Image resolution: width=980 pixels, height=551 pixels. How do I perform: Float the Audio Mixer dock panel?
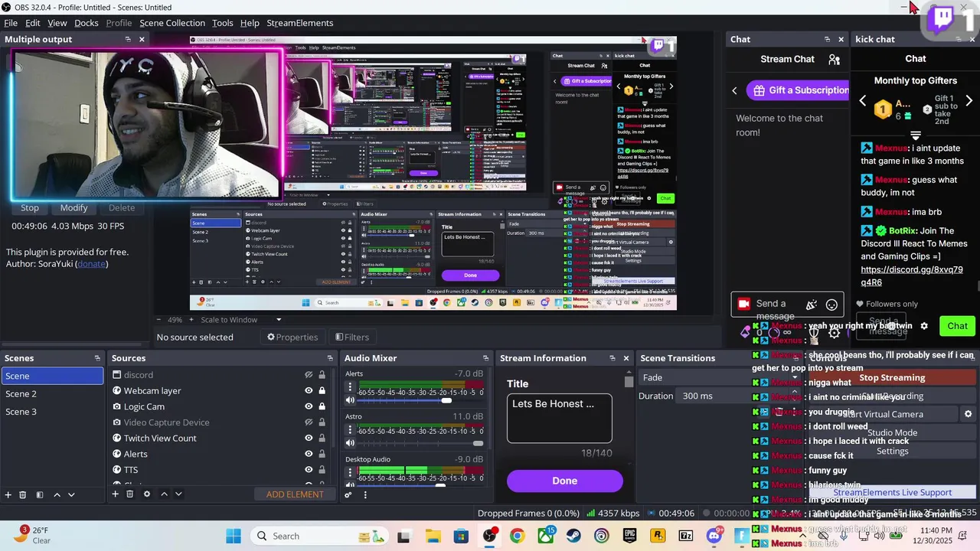pyautogui.click(x=485, y=358)
